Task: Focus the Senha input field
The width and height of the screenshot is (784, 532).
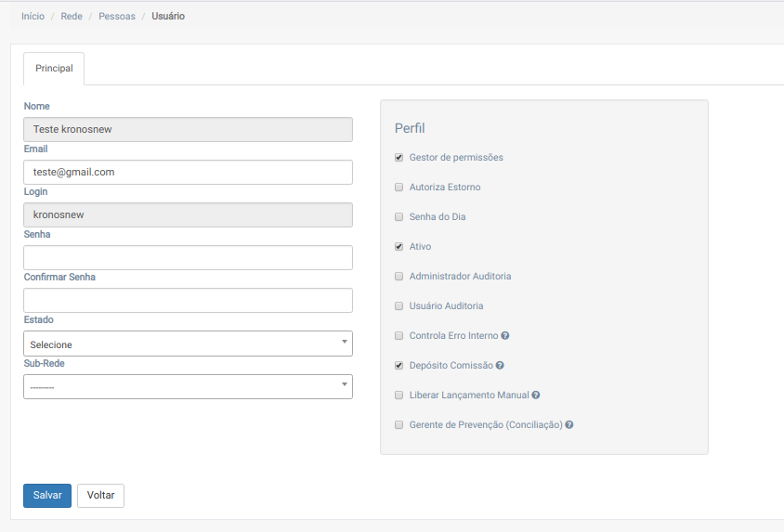Action: click(188, 258)
